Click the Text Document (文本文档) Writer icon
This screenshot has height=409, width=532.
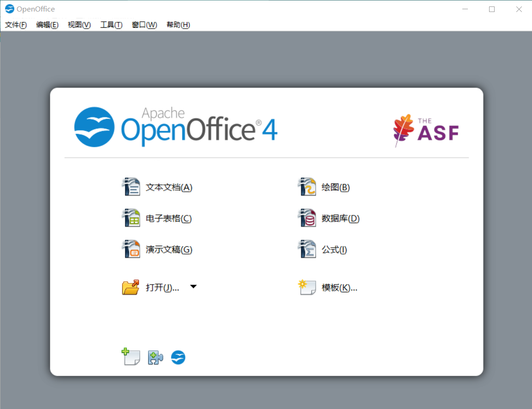(131, 187)
